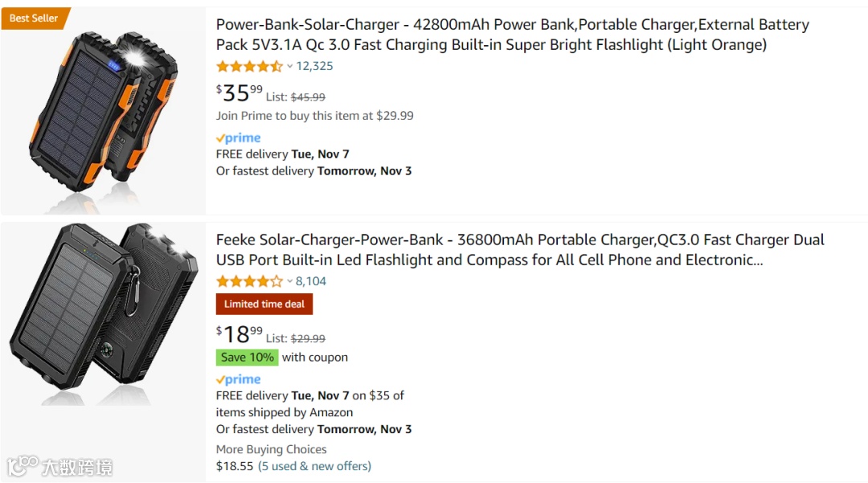Click the Best Seller badge
Image resolution: width=868 pixels, height=483 pixels.
34,18
